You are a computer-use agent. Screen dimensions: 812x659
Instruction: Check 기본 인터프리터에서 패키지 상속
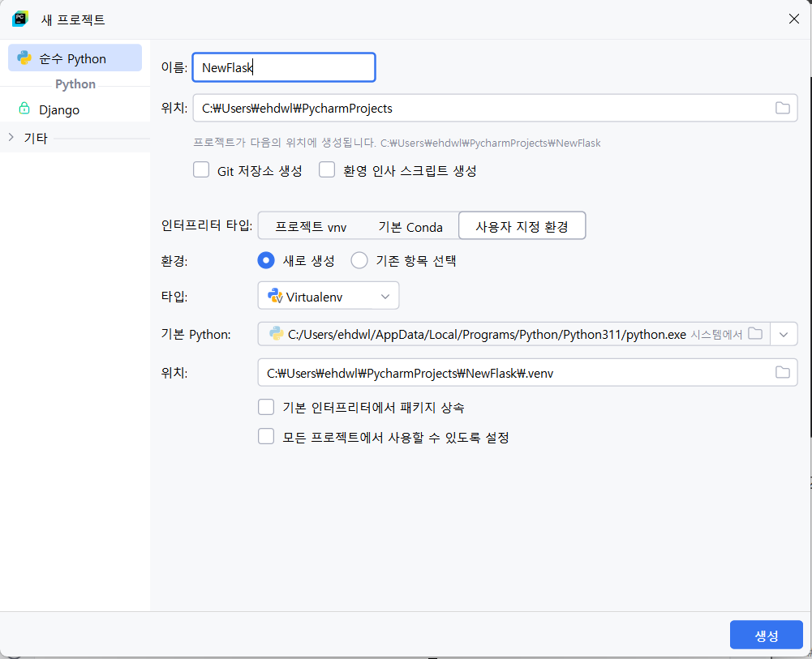[266, 407]
